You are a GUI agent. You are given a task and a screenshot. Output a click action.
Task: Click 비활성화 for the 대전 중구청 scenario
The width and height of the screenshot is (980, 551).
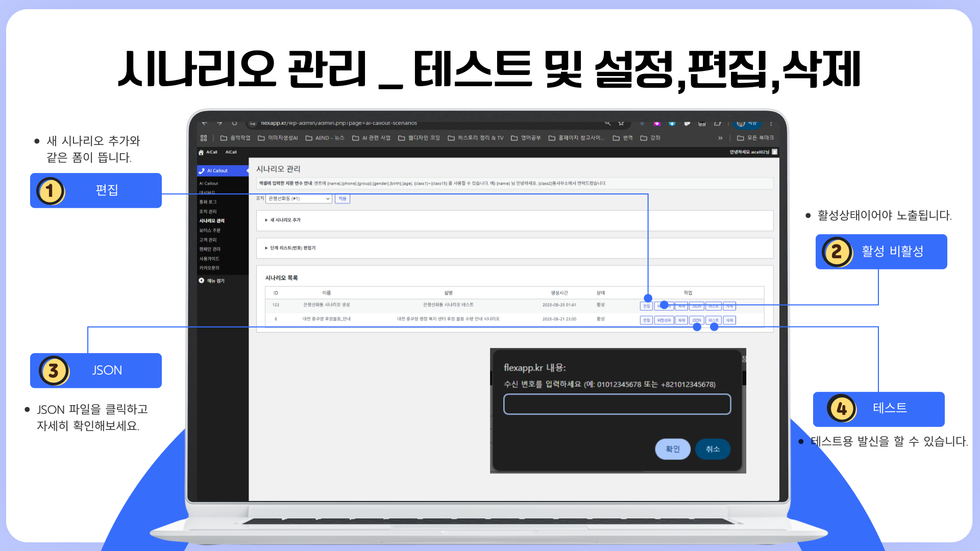664,320
